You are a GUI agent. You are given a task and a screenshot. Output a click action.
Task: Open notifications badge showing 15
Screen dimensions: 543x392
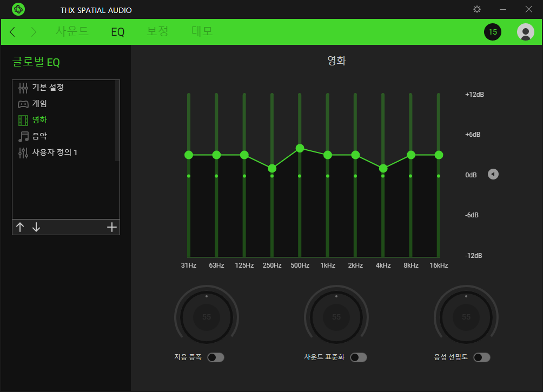click(x=493, y=32)
